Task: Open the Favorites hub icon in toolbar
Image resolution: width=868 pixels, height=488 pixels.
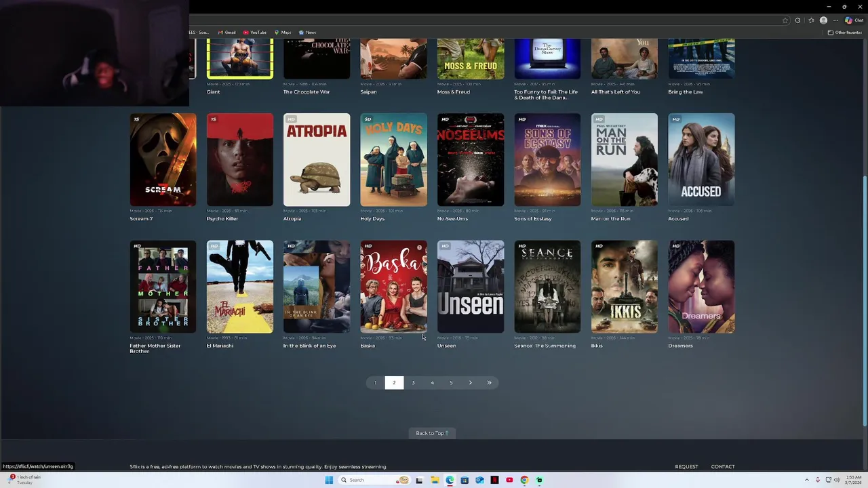Action: pyautogui.click(x=811, y=20)
